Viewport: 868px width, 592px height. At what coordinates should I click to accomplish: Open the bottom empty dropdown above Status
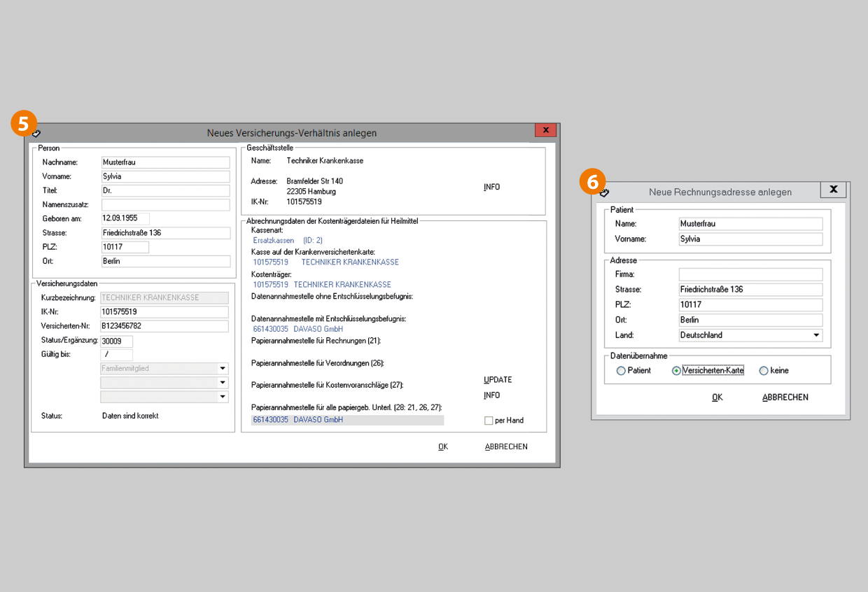[x=223, y=397]
